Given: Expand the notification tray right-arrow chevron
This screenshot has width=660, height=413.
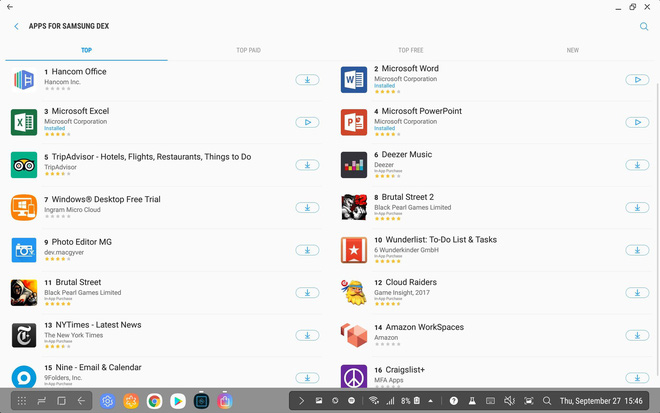Looking at the screenshot, I should [x=302, y=401].
